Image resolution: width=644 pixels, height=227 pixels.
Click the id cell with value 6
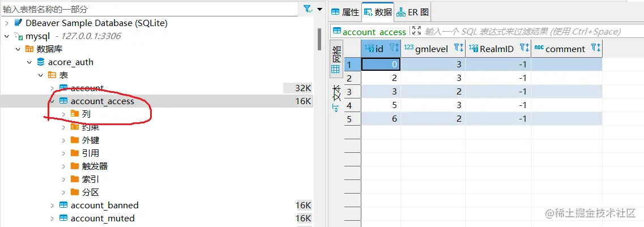(381, 119)
